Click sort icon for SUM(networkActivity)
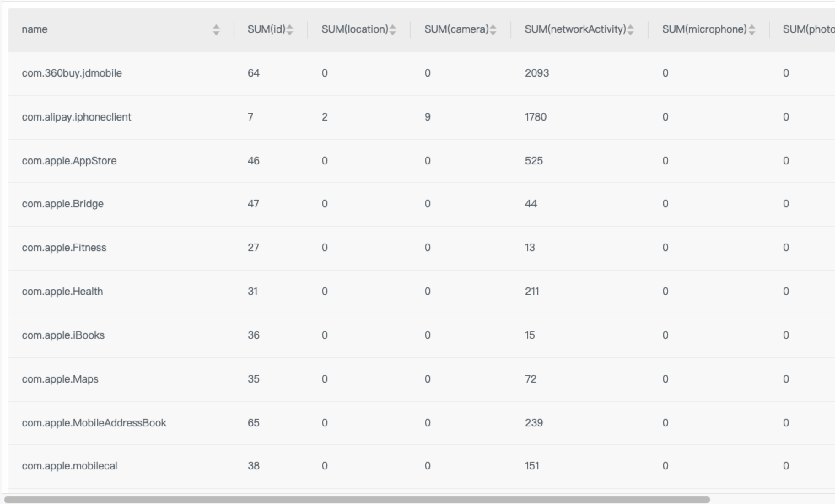 point(630,29)
